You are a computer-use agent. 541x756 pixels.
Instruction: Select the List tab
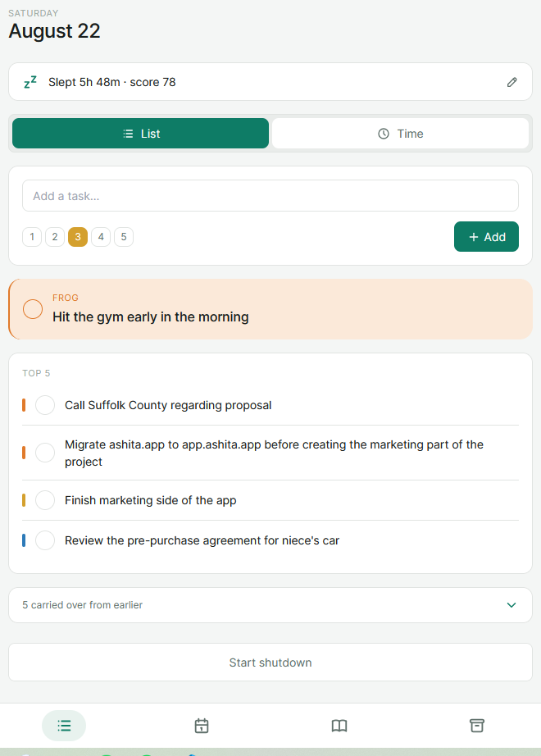pyautogui.click(x=140, y=134)
